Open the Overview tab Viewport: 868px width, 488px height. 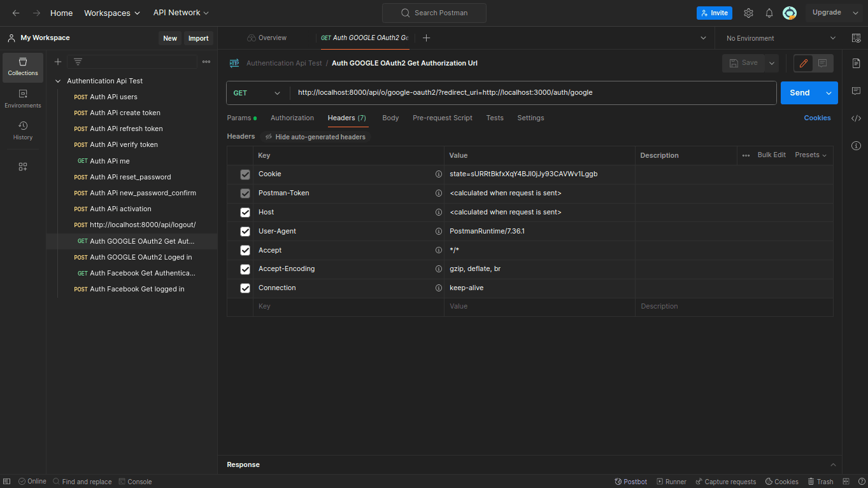coord(267,38)
